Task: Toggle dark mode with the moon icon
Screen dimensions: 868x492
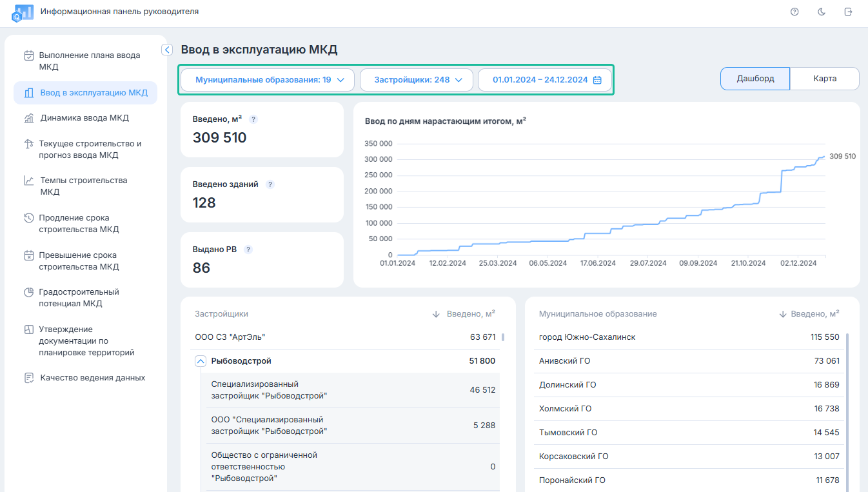Action: pos(822,12)
